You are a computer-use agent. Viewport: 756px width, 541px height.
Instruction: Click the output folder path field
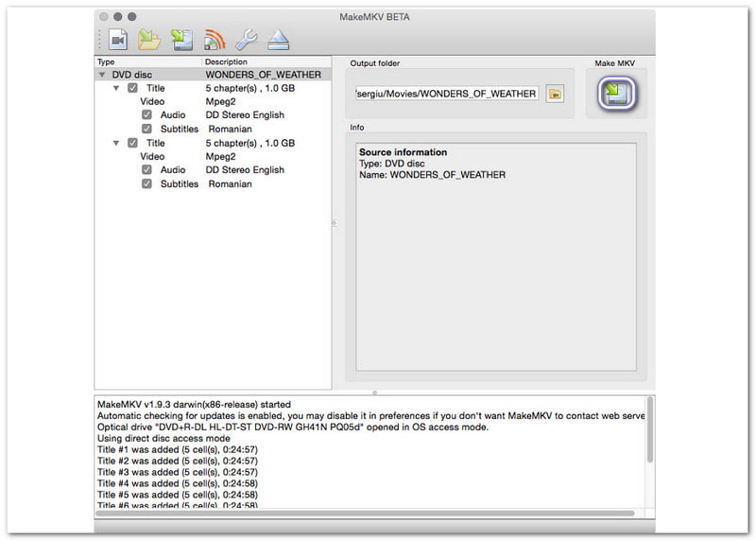coord(446,94)
